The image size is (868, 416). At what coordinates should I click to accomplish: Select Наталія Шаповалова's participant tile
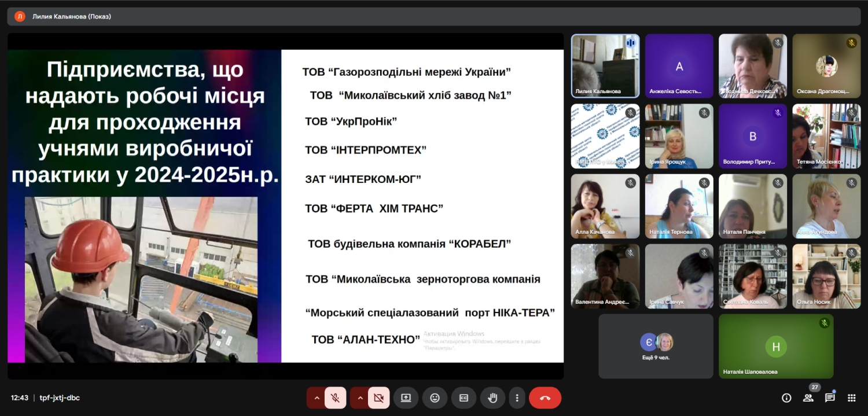(776, 346)
